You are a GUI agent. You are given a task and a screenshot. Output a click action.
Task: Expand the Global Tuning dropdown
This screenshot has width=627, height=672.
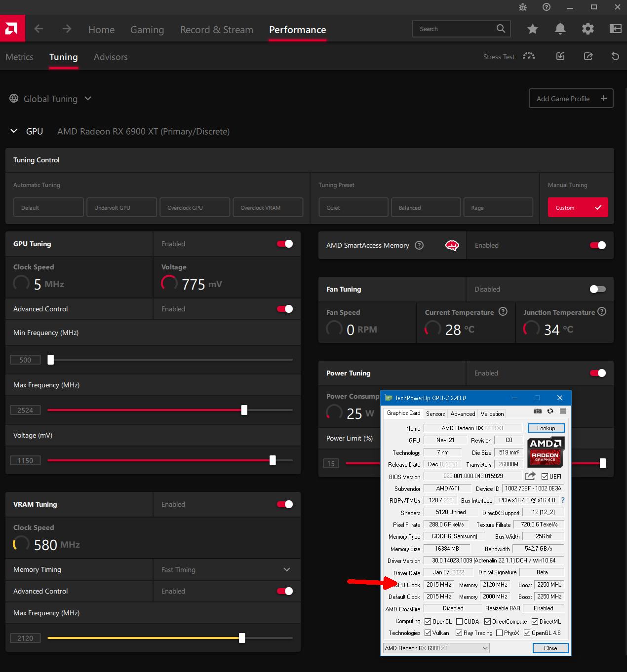(88, 98)
